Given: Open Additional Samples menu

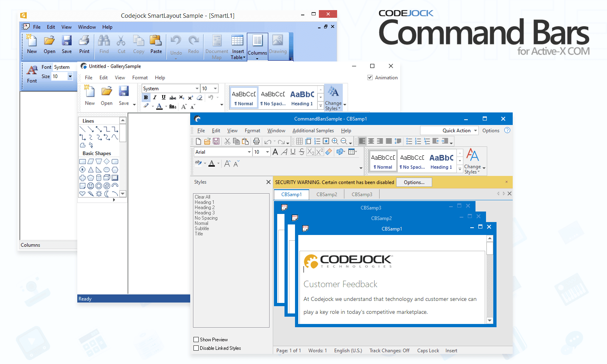Looking at the screenshot, I should (313, 131).
